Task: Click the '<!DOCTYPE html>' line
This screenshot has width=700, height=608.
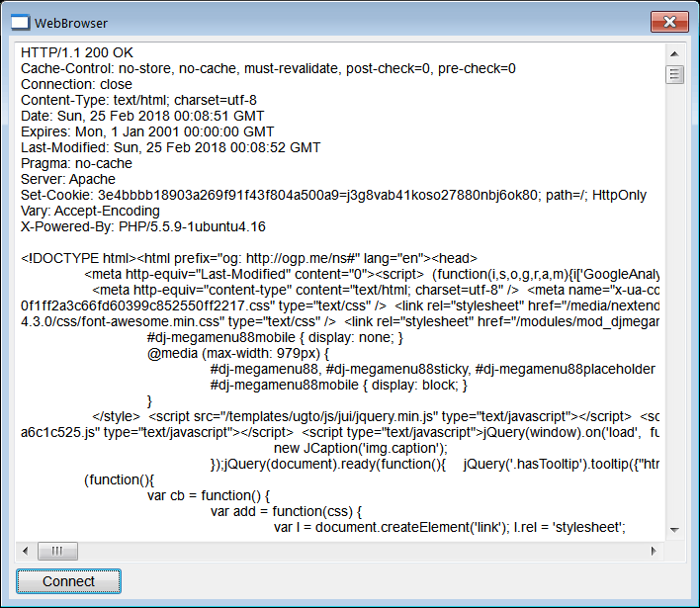Action: click(x=249, y=258)
